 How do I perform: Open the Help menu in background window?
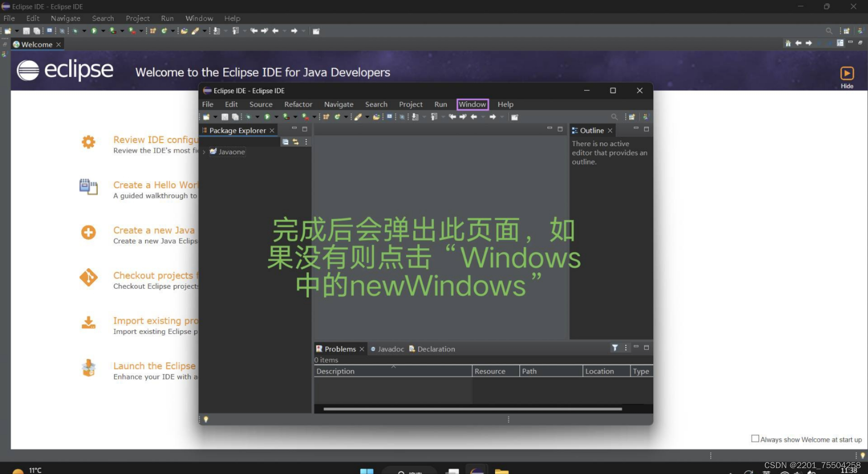coord(232,19)
